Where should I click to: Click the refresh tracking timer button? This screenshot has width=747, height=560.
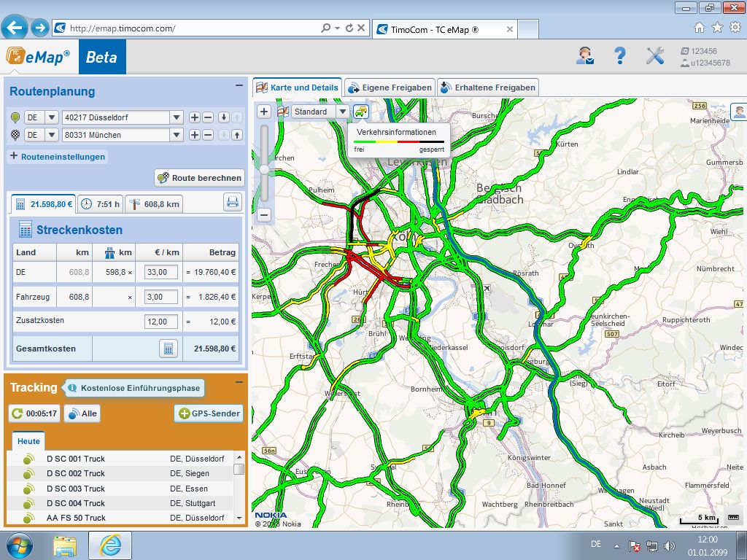[34, 413]
